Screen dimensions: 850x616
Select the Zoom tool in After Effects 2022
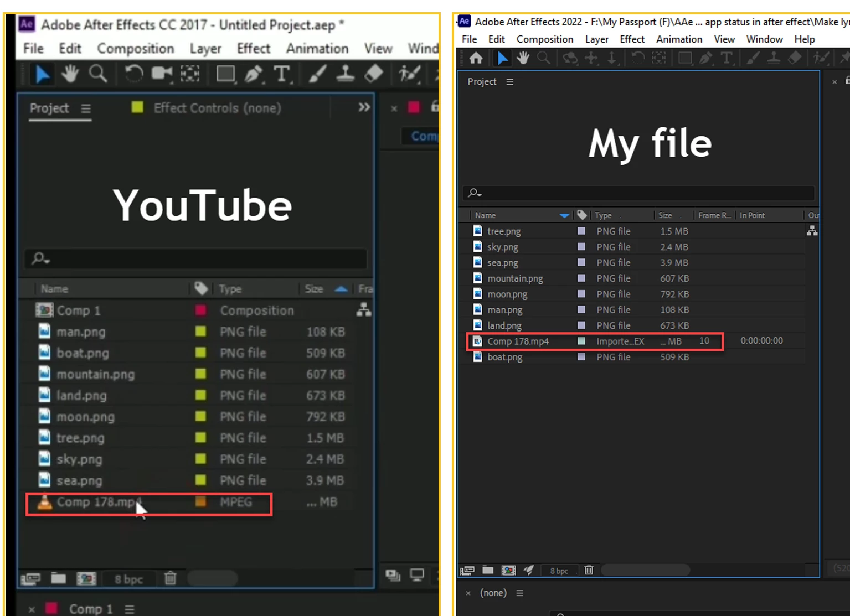click(544, 58)
